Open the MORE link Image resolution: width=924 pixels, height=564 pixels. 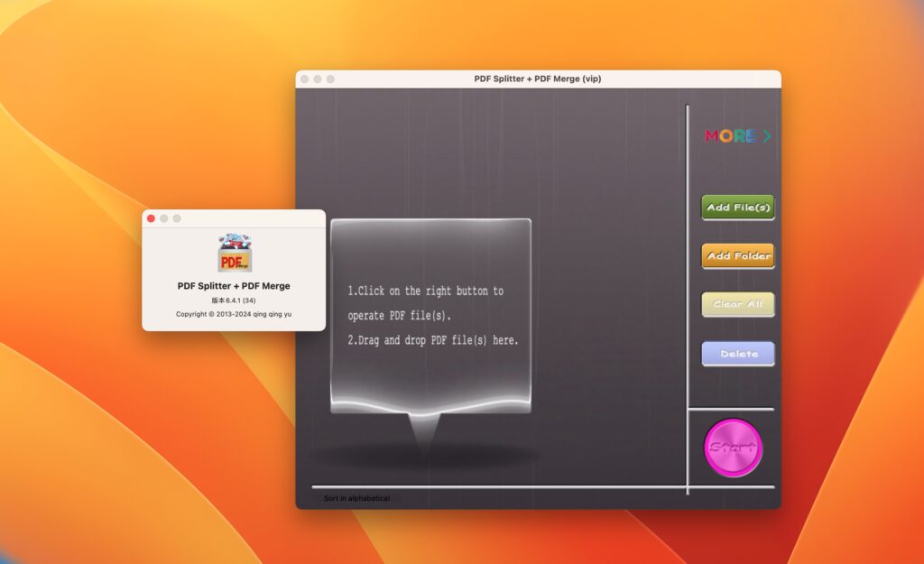pyautogui.click(x=732, y=136)
